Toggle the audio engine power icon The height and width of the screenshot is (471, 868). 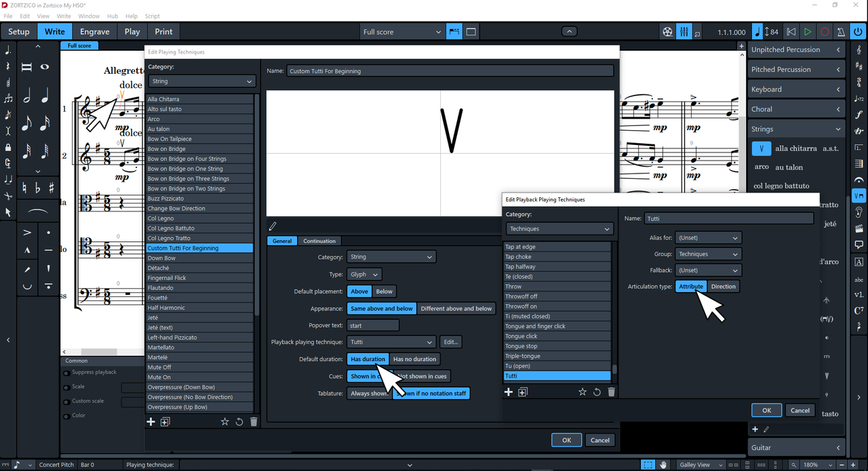click(x=858, y=32)
